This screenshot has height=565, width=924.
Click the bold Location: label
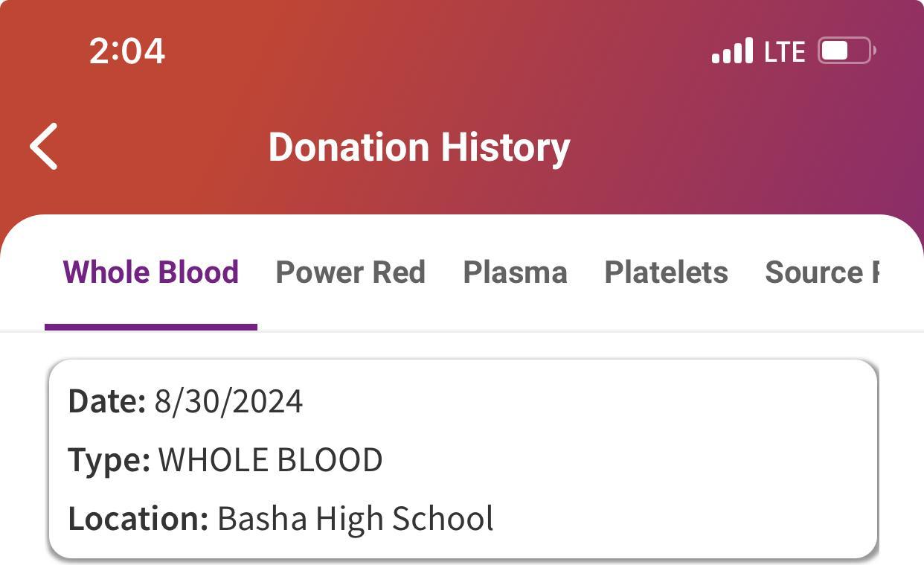(138, 519)
